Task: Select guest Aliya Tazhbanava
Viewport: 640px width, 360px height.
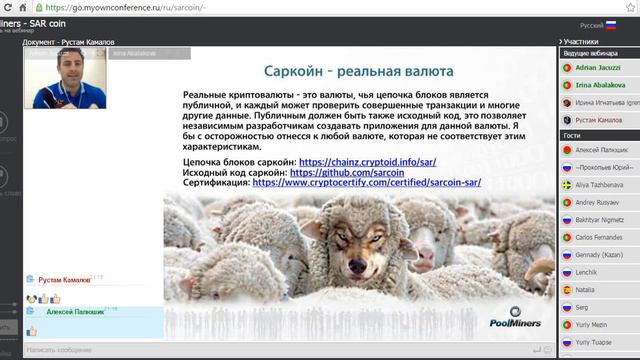Action: 599,185
